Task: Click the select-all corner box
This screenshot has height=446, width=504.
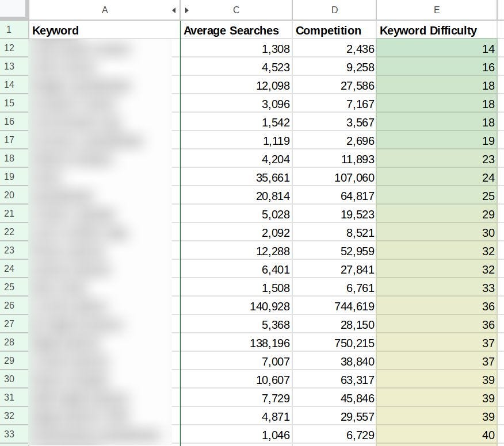Action: 13,9
